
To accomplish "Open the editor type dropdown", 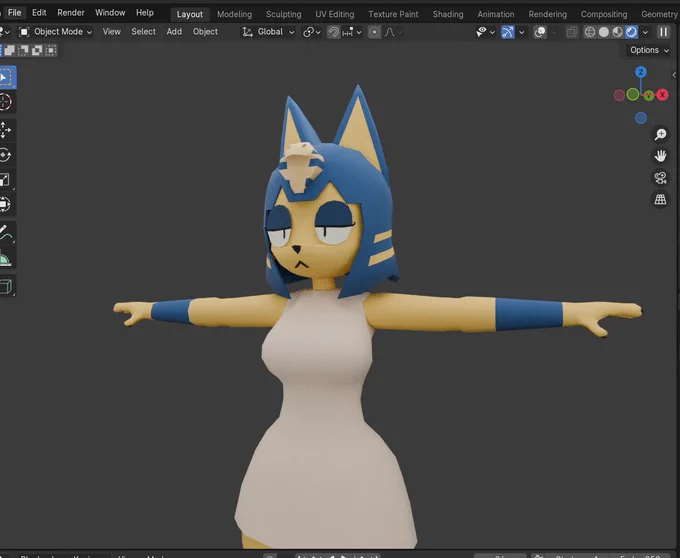I will click(5, 32).
